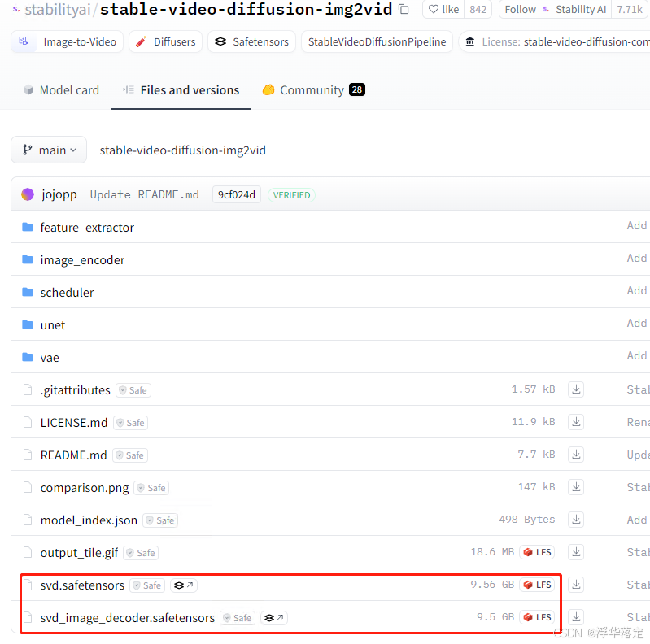Download the svd.safetensors file
650x644 pixels.
point(576,585)
